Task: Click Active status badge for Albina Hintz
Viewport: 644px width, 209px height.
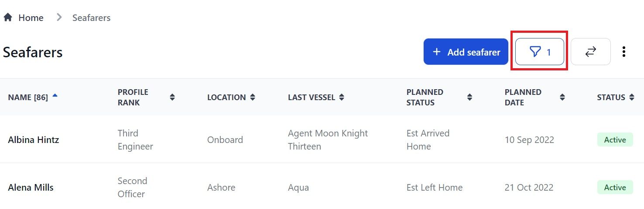Action: [x=615, y=140]
